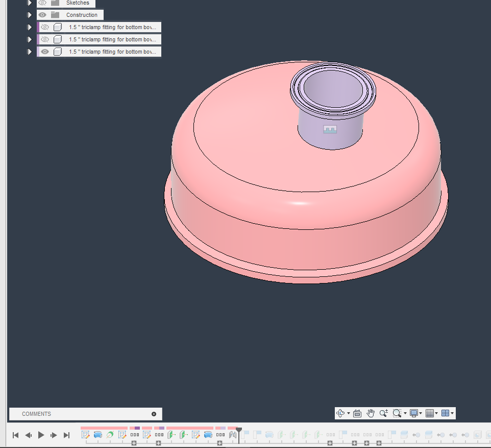
Task: Open the COMMENTS panel
Action: point(36,414)
